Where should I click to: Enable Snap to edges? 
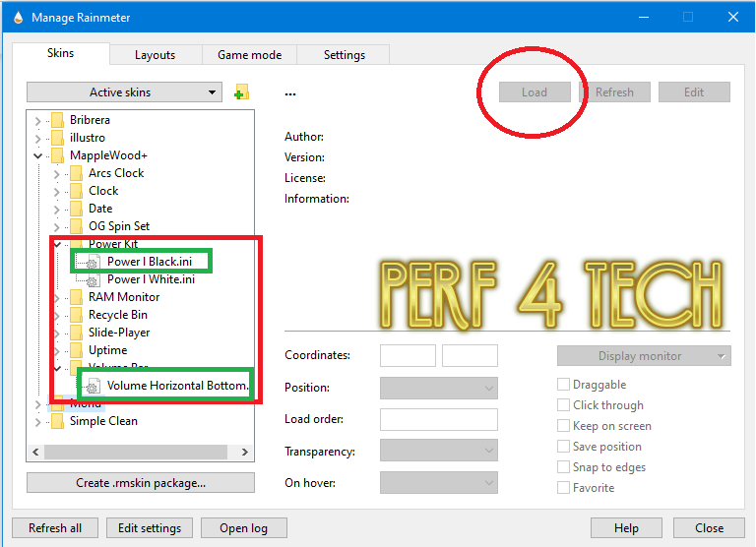(x=563, y=467)
